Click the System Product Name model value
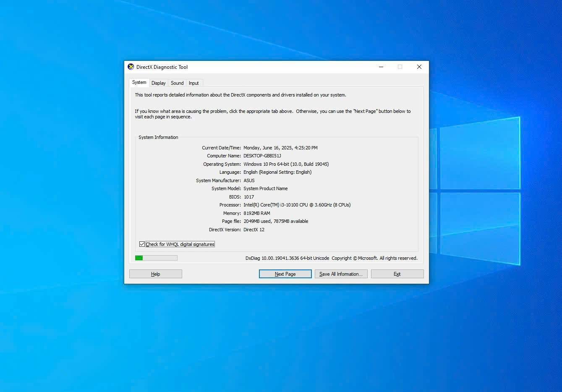The width and height of the screenshot is (562, 392). tap(266, 188)
